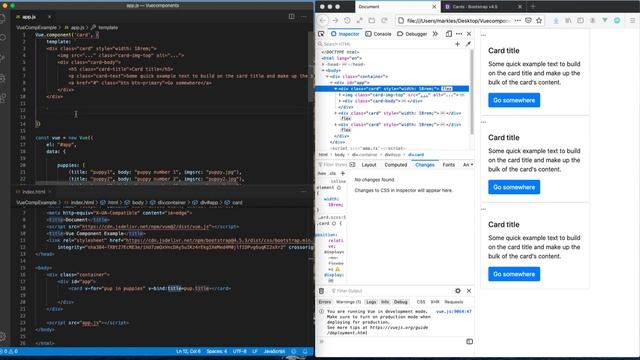Go forward in Firefox
Image resolution: width=640 pixels, height=360 pixels.
(335, 20)
